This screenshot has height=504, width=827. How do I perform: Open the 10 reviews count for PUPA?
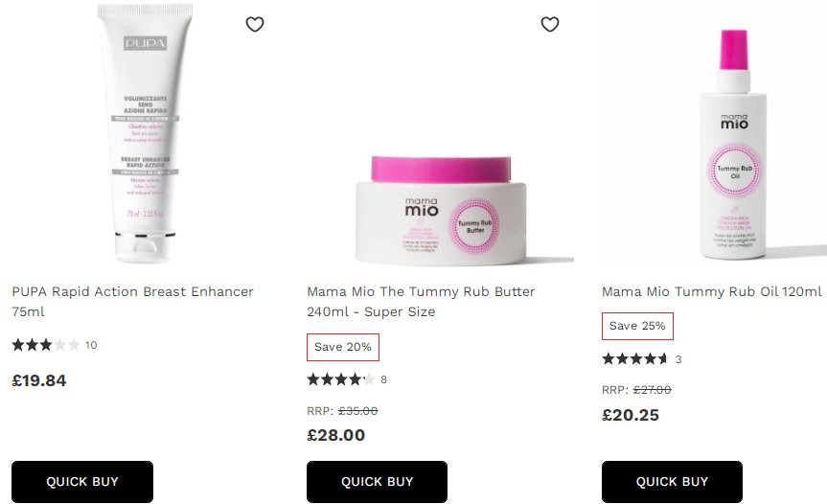(91, 345)
